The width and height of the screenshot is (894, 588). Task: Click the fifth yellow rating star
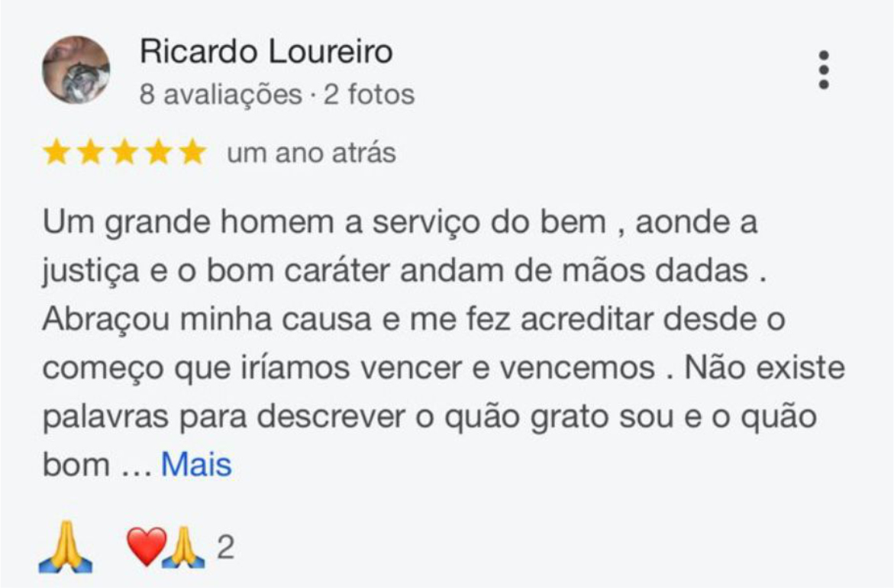click(x=192, y=153)
